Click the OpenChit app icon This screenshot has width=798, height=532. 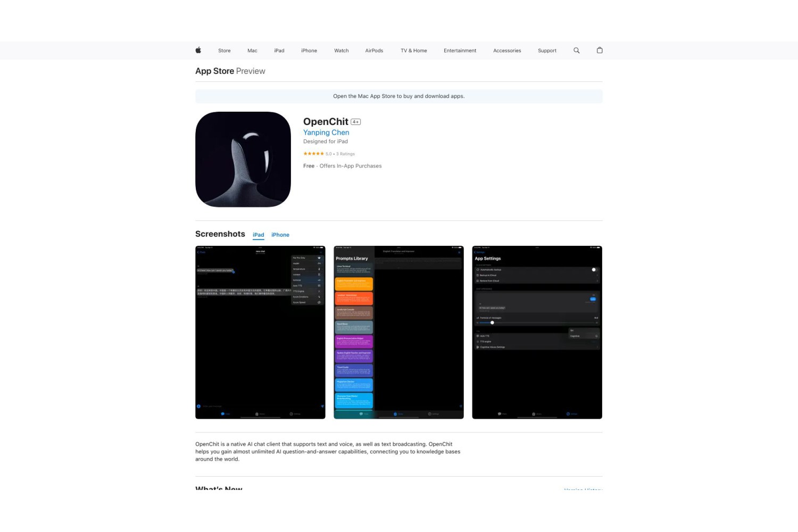coord(243,159)
